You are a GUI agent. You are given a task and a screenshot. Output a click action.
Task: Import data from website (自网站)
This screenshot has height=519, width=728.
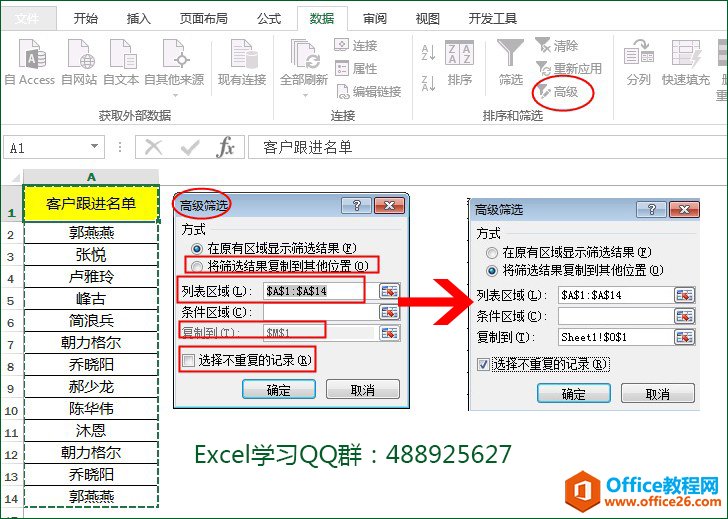tap(79, 63)
